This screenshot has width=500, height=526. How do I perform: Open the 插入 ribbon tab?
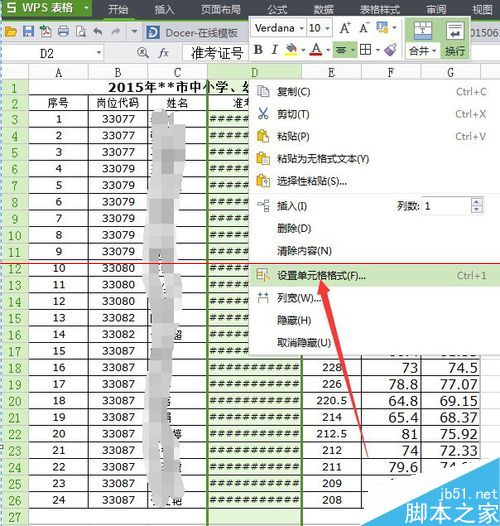164,10
